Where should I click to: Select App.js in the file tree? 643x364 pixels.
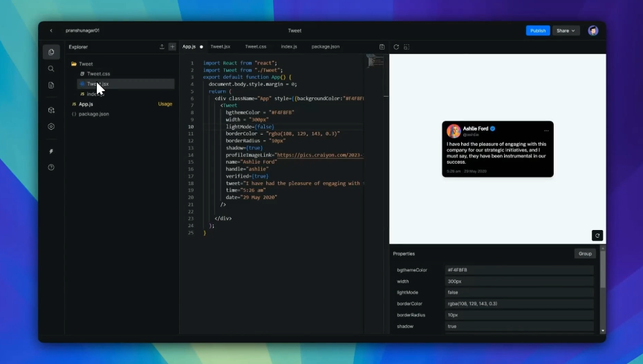pos(86,104)
